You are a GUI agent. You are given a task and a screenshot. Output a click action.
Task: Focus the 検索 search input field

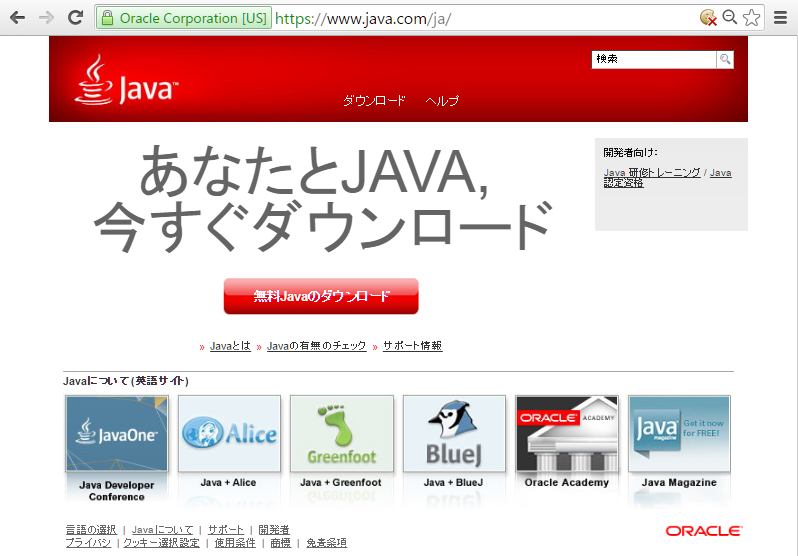point(653,60)
